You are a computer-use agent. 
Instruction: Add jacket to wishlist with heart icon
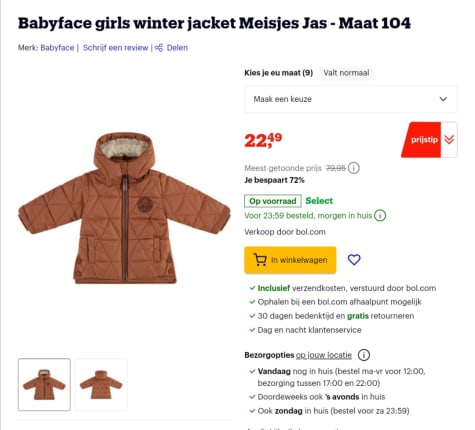pos(354,260)
